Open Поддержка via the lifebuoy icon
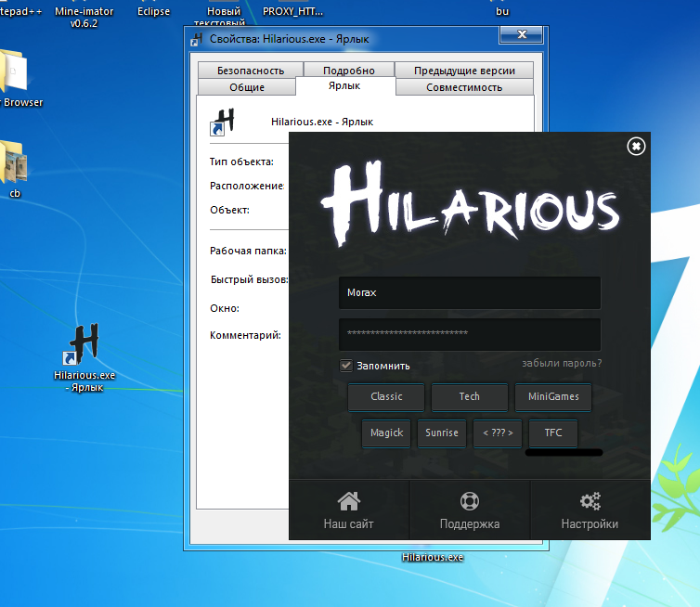Viewport: 700px width, 607px height. click(x=469, y=502)
